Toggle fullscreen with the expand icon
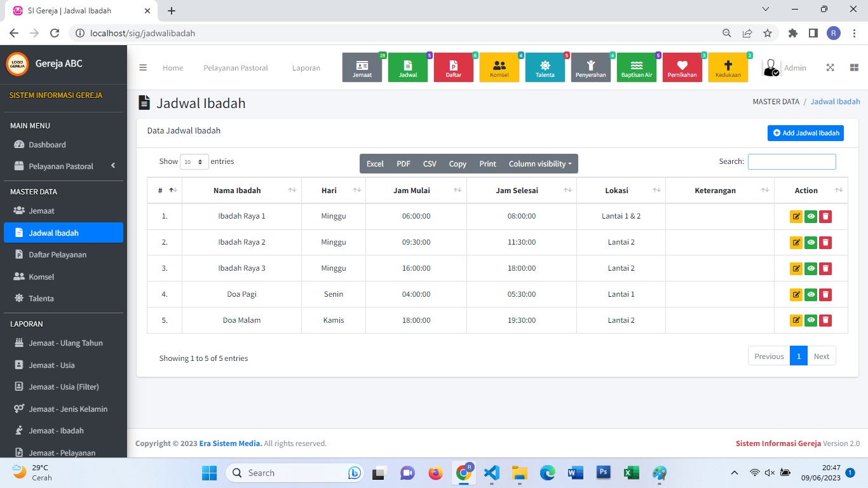 click(x=830, y=68)
